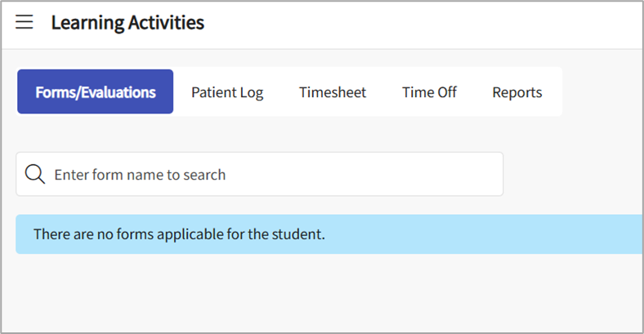The height and width of the screenshot is (334, 644).
Task: Select the Time Off tab
Action: pos(429,92)
